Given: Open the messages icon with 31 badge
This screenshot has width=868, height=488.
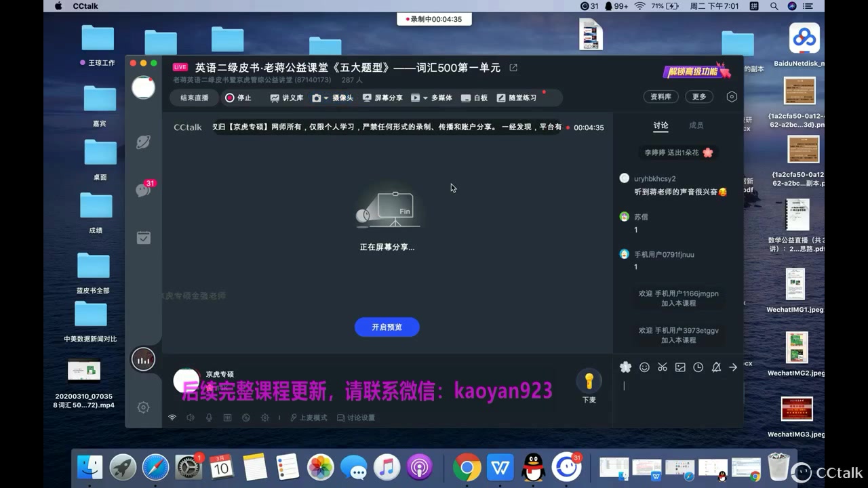Looking at the screenshot, I should (144, 190).
